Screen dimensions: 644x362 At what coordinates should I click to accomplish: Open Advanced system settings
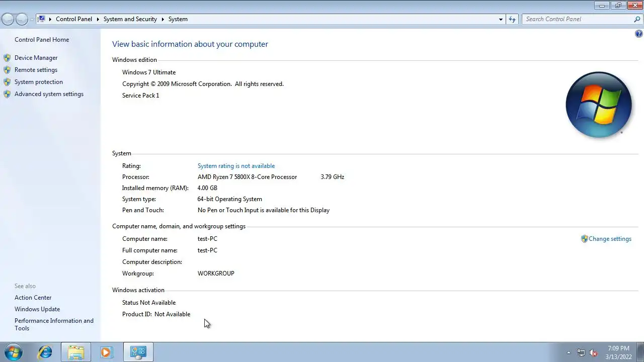[49, 94]
